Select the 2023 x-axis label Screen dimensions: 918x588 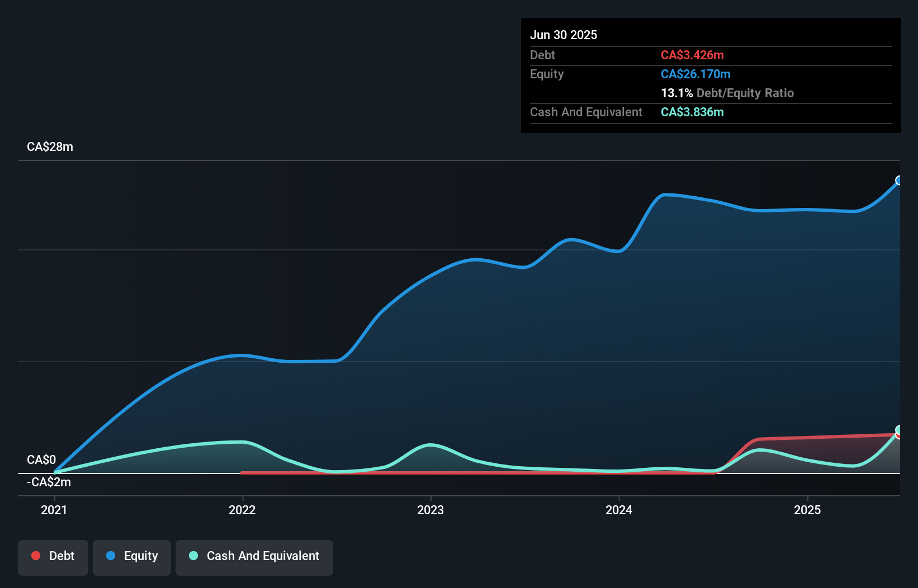pos(430,510)
